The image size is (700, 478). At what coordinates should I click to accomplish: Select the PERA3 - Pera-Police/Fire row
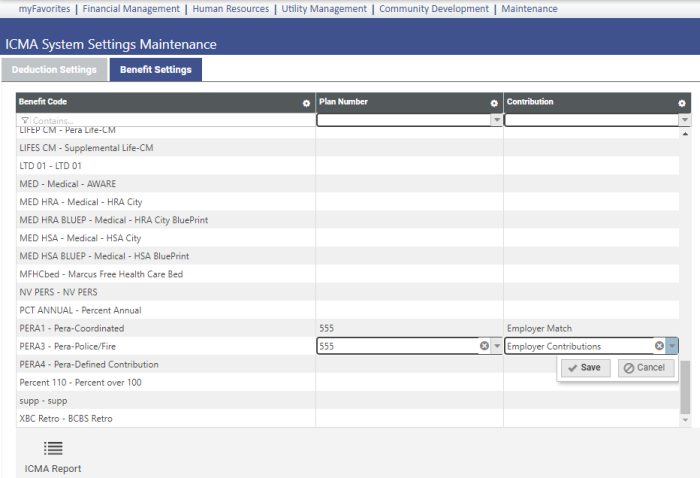point(347,346)
